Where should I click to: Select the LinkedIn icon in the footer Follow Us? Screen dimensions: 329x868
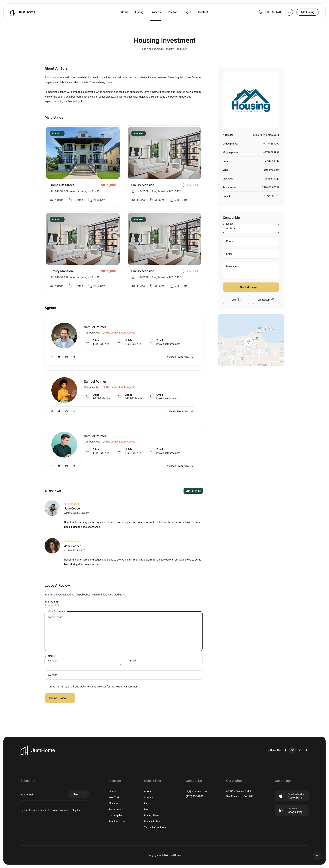[307, 750]
